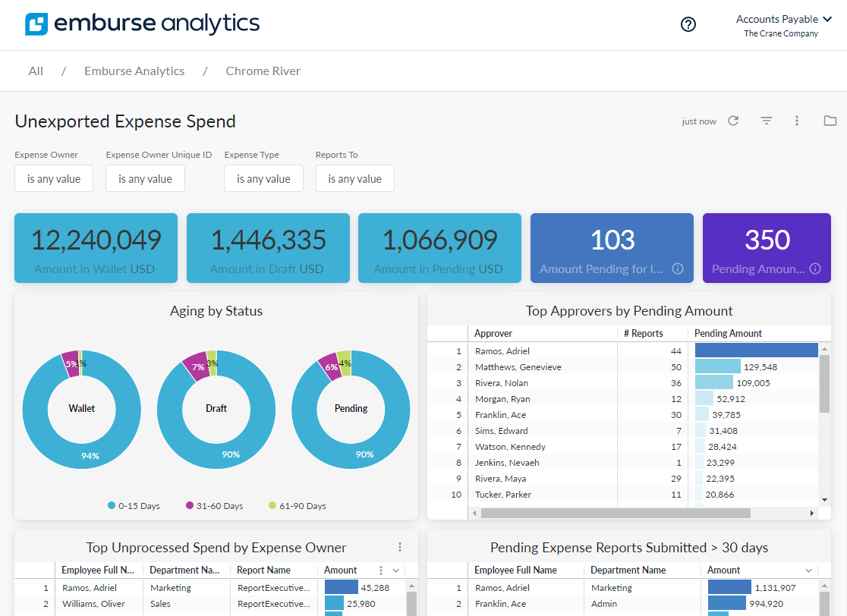Open dashboard actions three-dot menu
Image resolution: width=847 pixels, height=616 pixels.
[797, 121]
